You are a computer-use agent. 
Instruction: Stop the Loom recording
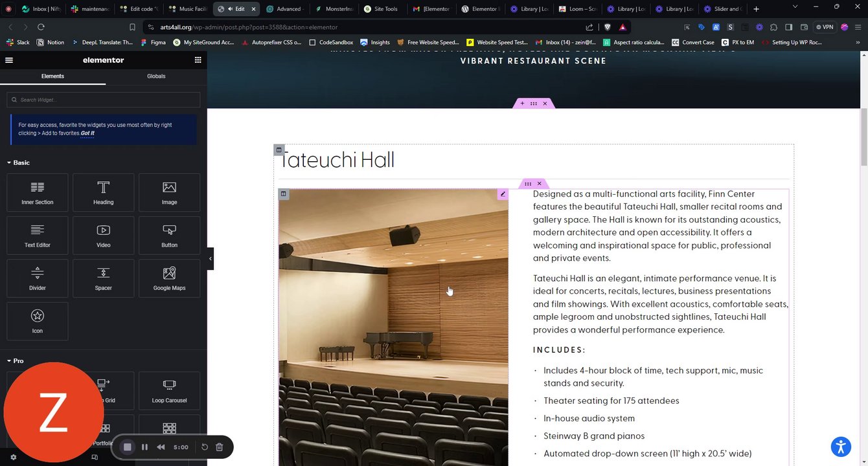click(x=128, y=447)
